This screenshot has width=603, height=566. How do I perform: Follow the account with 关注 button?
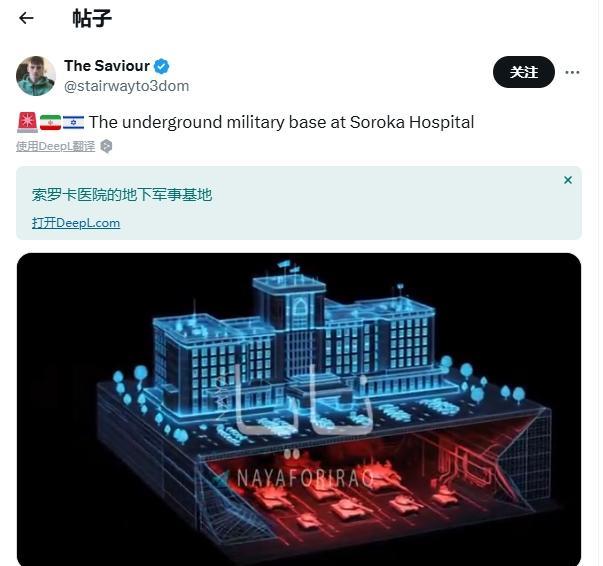523,72
